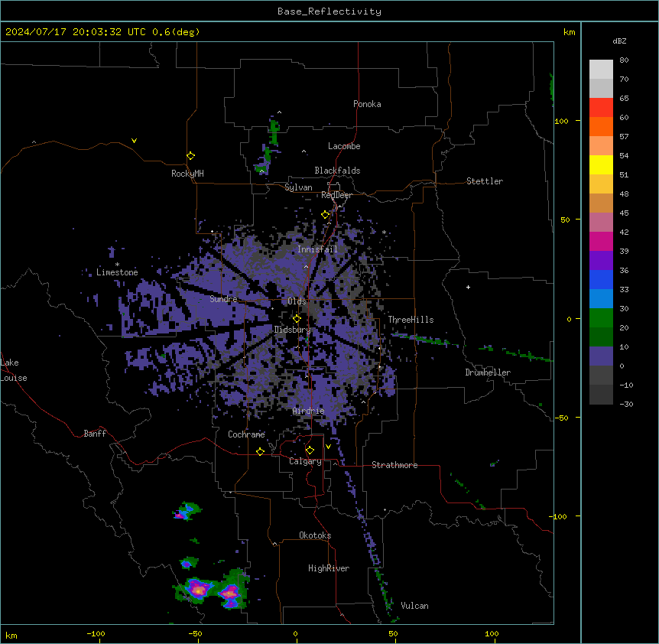Image resolution: width=659 pixels, height=644 pixels.
Task: Select the white 80 dBZ swatch
Action: click(x=601, y=70)
